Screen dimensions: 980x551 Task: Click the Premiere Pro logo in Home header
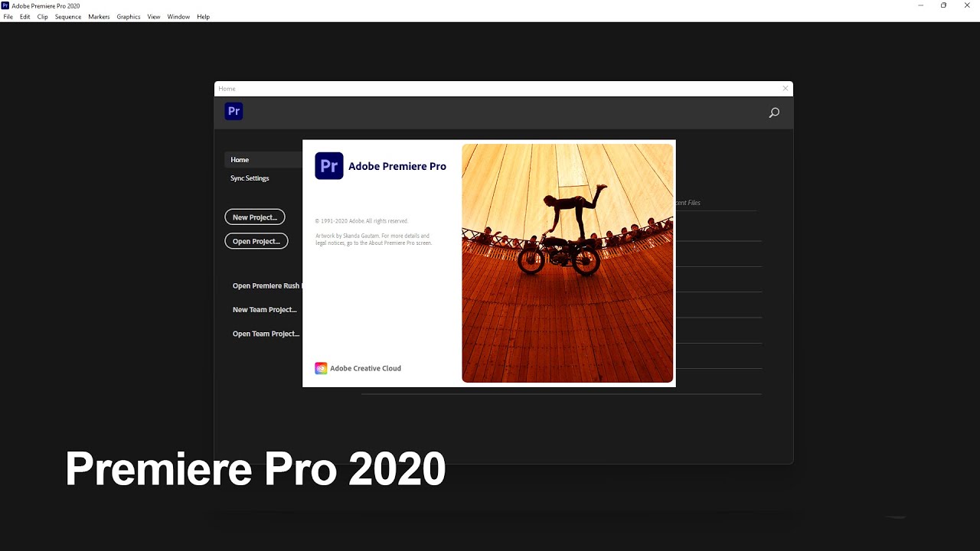(234, 111)
